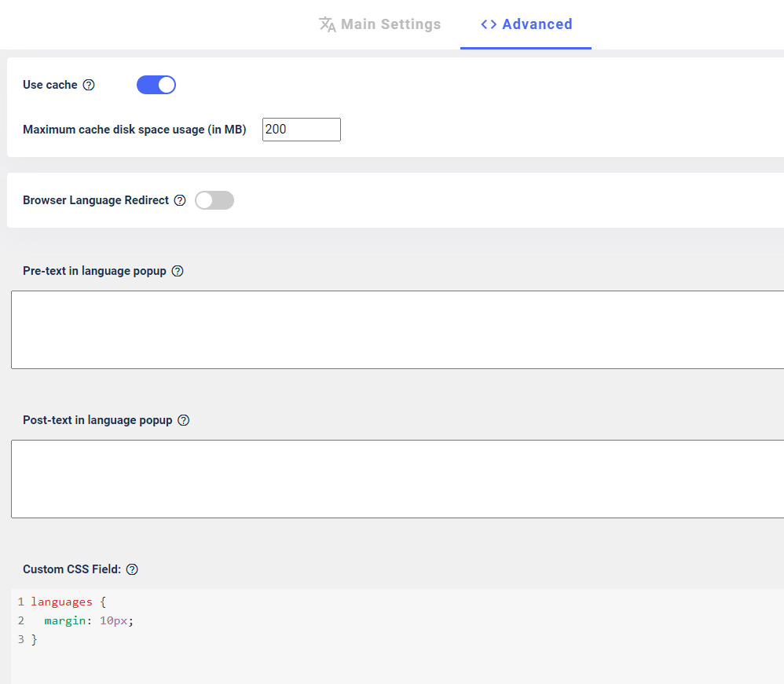The image size is (784, 684).
Task: Click the maximum cache disk space input
Action: 302,130
